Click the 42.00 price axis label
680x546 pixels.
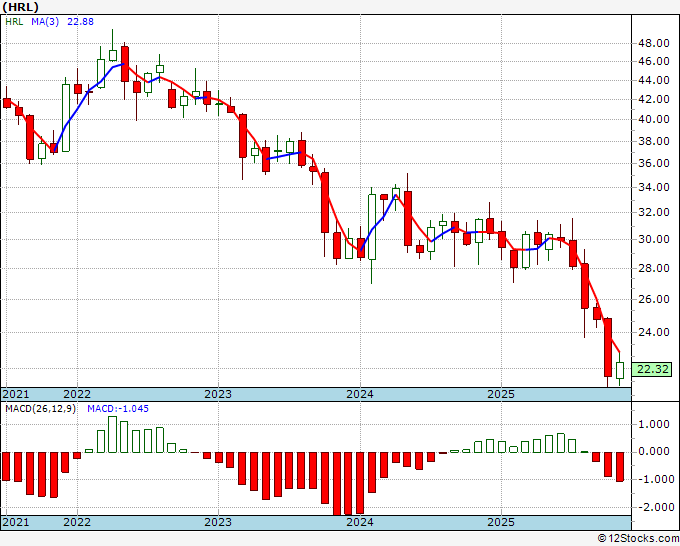pyautogui.click(x=653, y=99)
